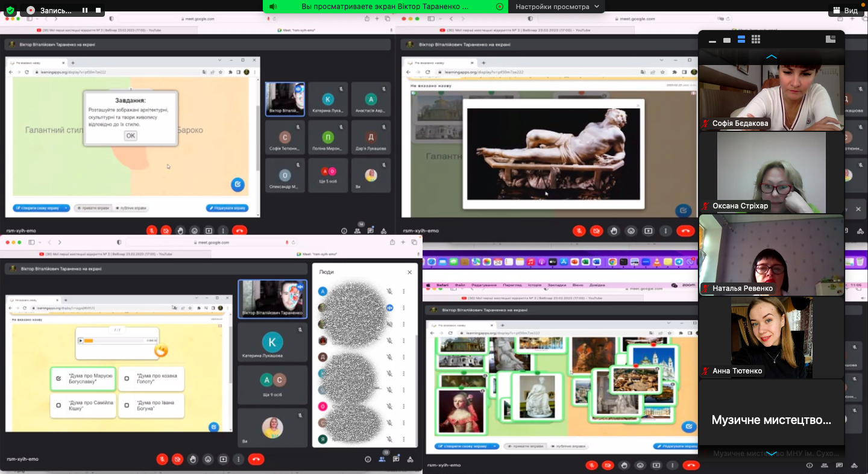Pause the Zoom recording
868x474 pixels.
click(84, 10)
